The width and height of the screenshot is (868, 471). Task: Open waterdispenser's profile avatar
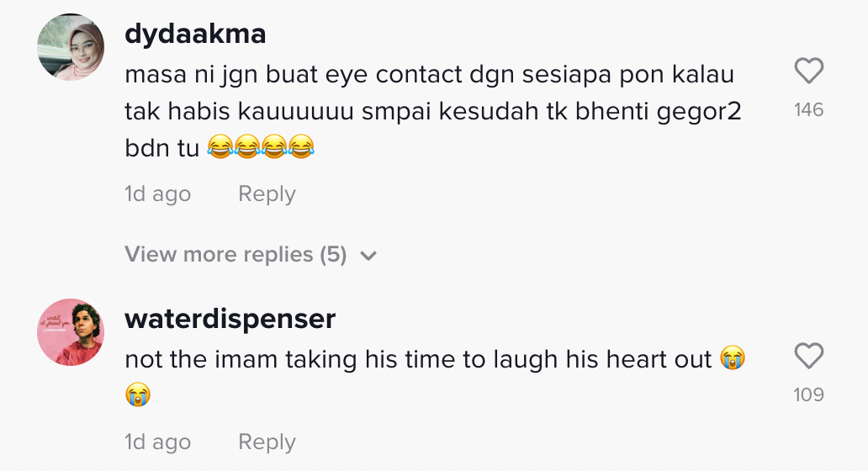(71, 331)
